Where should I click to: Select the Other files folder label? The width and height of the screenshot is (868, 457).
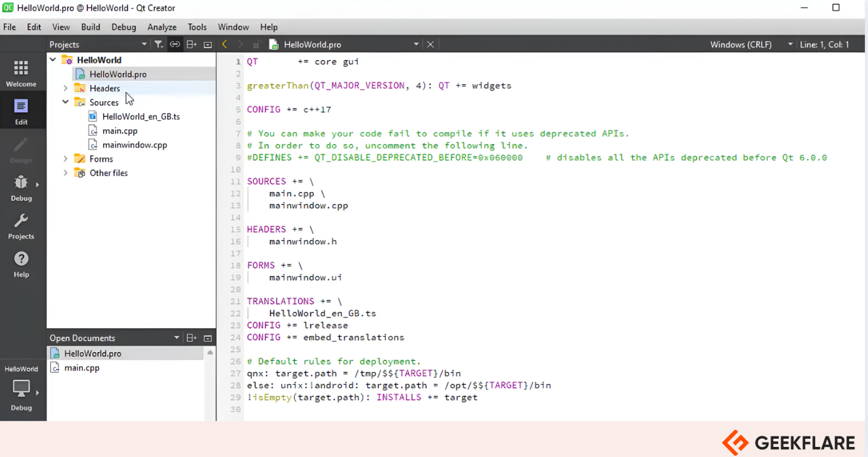click(109, 173)
